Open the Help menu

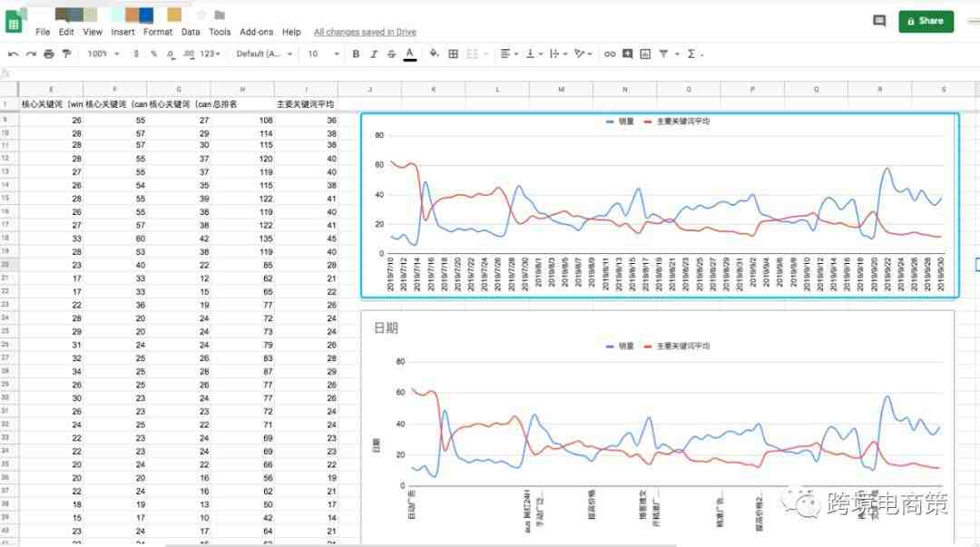coord(291,32)
